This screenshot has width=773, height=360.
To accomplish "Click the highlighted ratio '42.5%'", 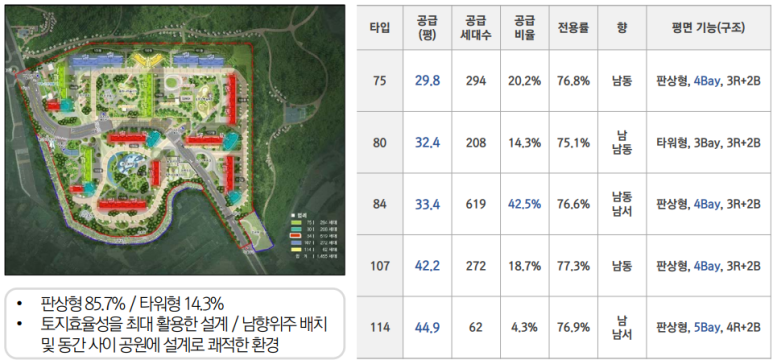I will 525,204.
